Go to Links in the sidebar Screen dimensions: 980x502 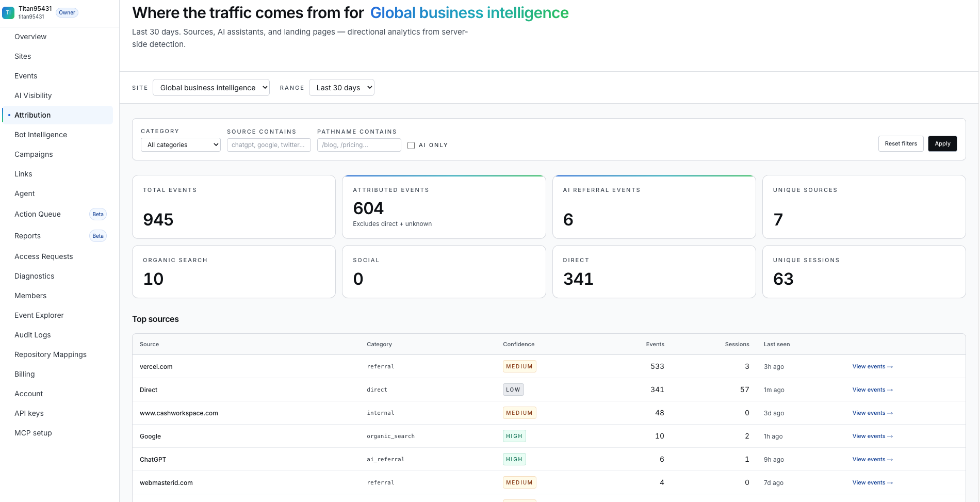[57, 174]
